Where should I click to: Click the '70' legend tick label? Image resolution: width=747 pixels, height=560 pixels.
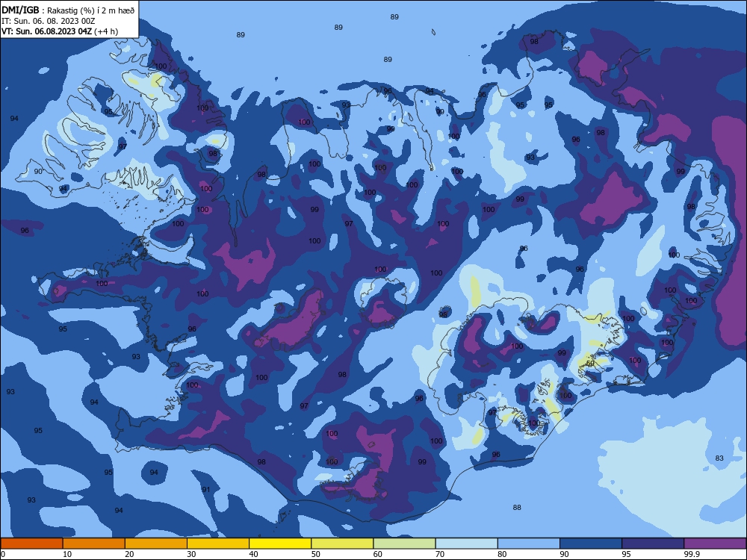(x=440, y=554)
